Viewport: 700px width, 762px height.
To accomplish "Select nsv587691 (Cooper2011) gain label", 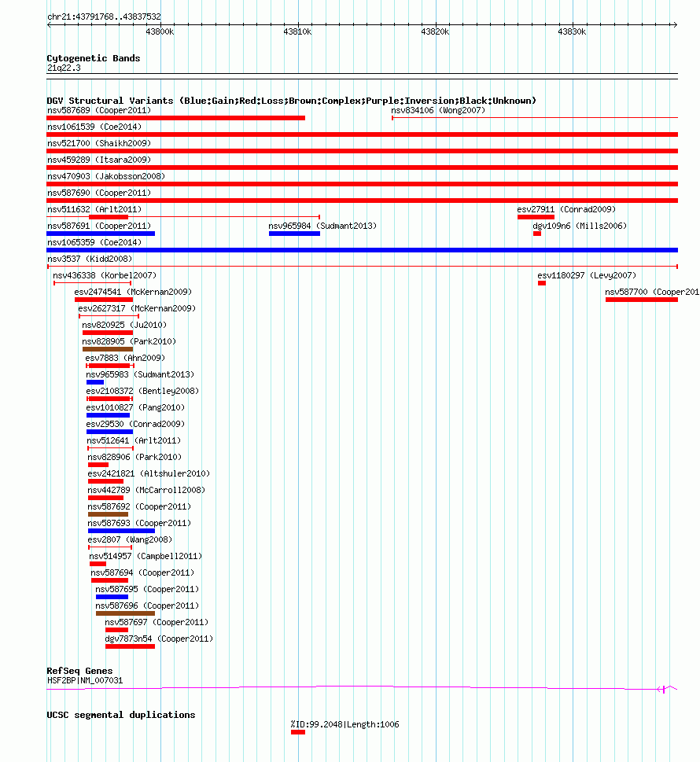I will pyautogui.click(x=99, y=226).
